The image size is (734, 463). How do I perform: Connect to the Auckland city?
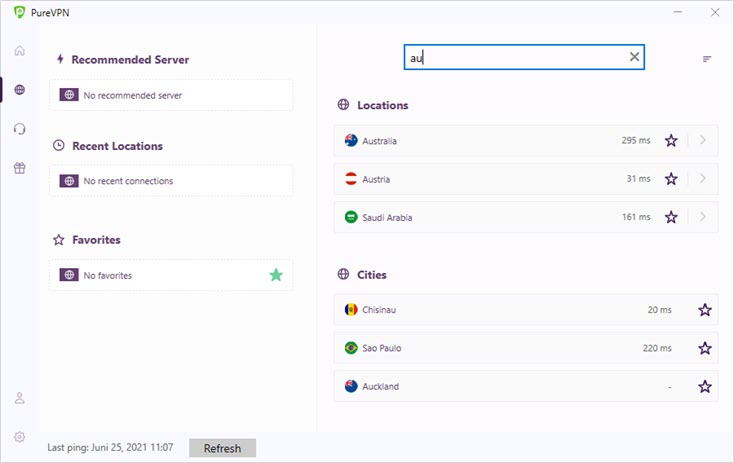tap(525, 387)
